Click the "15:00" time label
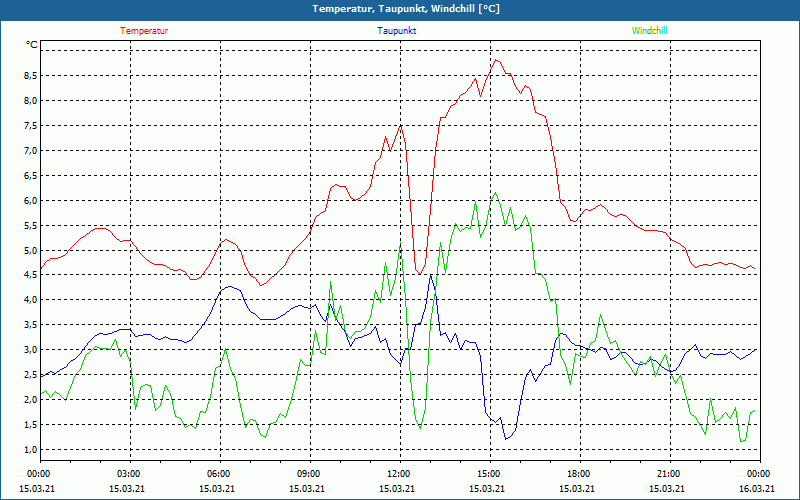 pos(487,474)
